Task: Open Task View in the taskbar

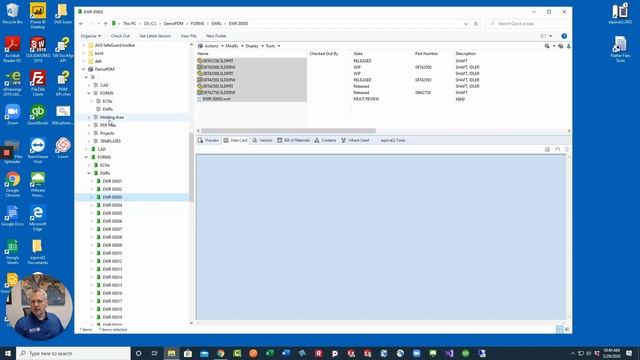Action: 155,353
